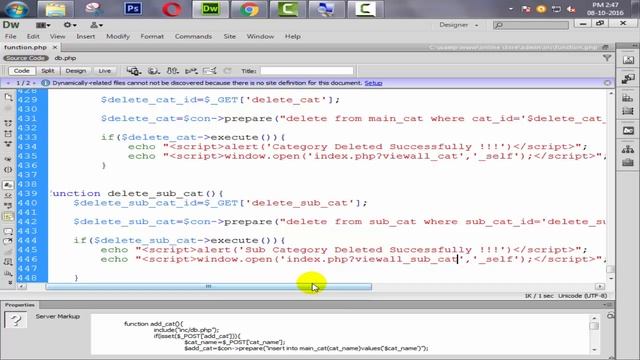Open Chrome from the taskbar

tap(249, 9)
